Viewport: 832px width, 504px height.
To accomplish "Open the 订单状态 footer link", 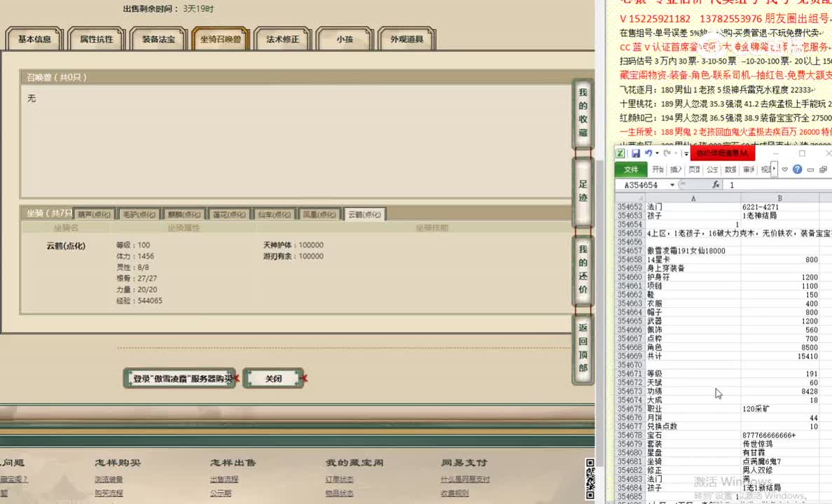I will pyautogui.click(x=339, y=479).
